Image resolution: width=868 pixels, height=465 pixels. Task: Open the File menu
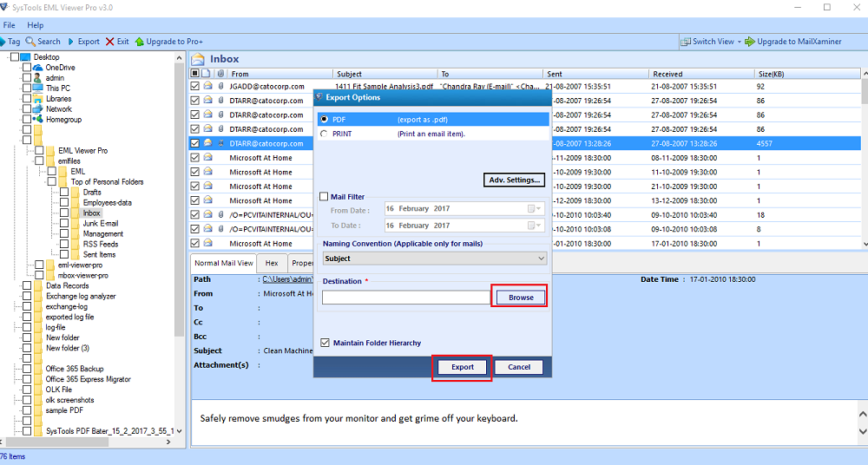pos(9,25)
